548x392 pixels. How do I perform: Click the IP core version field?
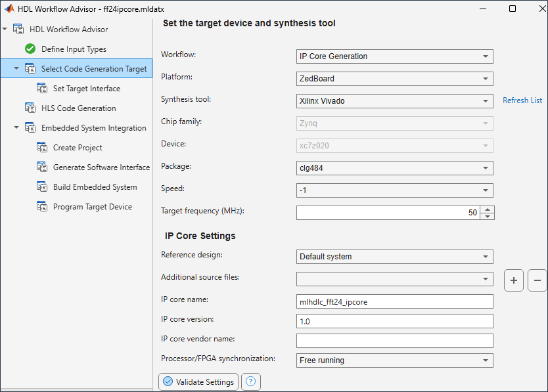pos(395,321)
